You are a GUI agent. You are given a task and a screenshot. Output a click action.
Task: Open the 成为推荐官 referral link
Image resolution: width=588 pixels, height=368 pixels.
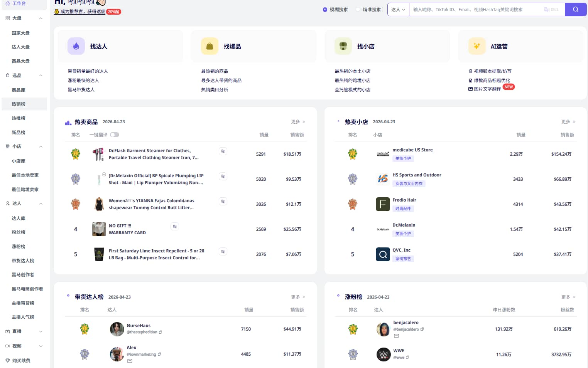pos(83,12)
